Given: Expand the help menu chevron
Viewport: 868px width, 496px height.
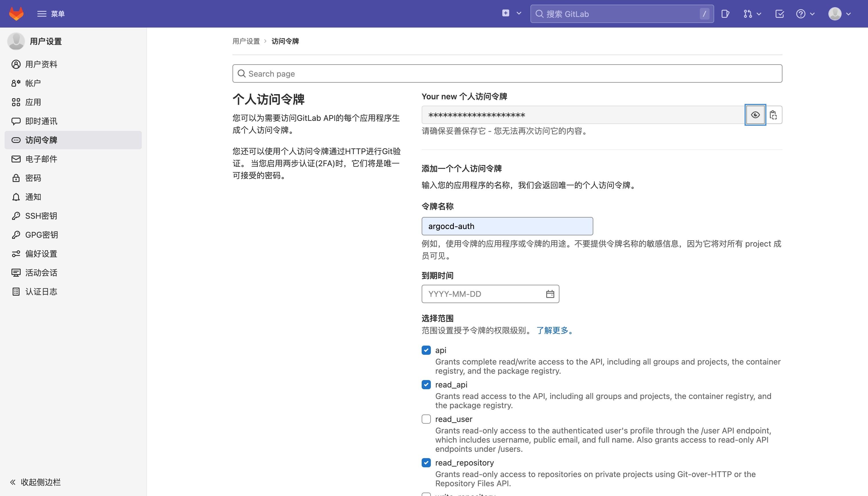Looking at the screenshot, I should [812, 14].
